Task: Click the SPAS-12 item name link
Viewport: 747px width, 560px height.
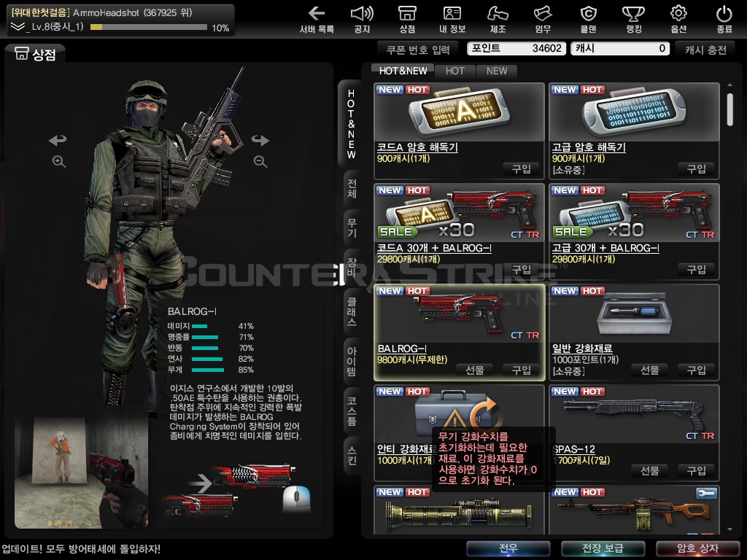Action: pos(574,449)
